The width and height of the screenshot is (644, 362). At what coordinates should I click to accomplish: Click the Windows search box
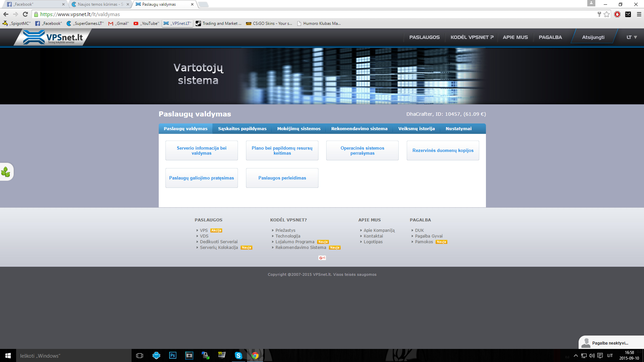click(74, 356)
